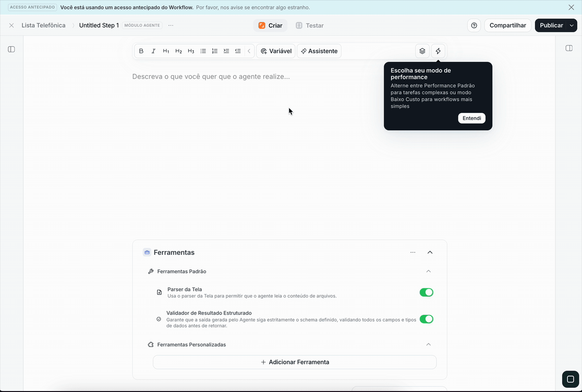The width and height of the screenshot is (582, 392).
Task: Click the Ferramentas Padrão wrench icon
Action: coord(151,271)
